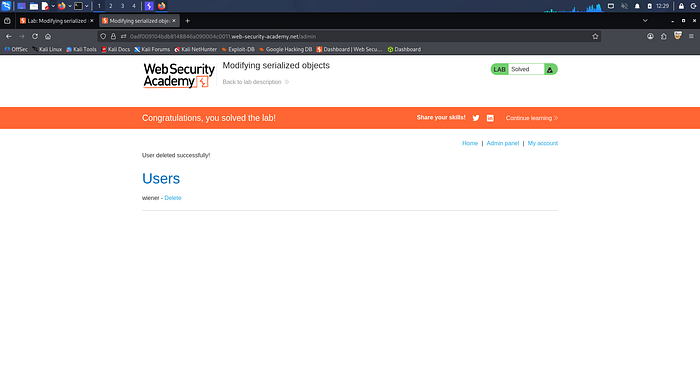Launch Firefox from the panel launcher
Viewport: 700px width, 366px height.
pos(62,6)
